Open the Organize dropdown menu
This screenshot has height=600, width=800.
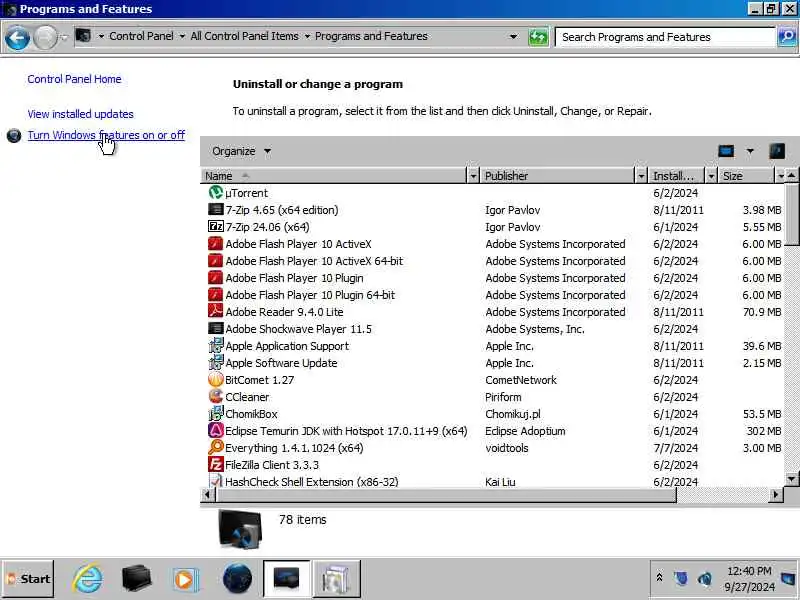[241, 151]
